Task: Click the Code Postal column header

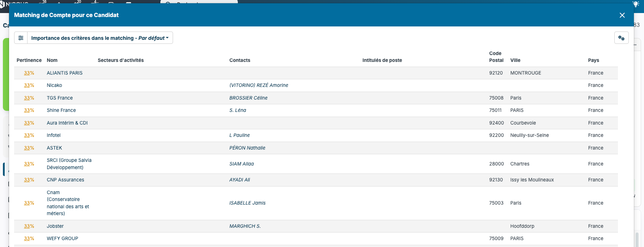Action: (x=496, y=57)
